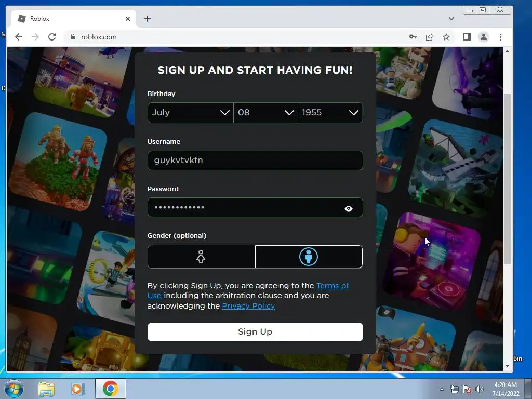This screenshot has height=399, width=532.
Task: Switch to the Roblox tab
Action: coord(74,19)
